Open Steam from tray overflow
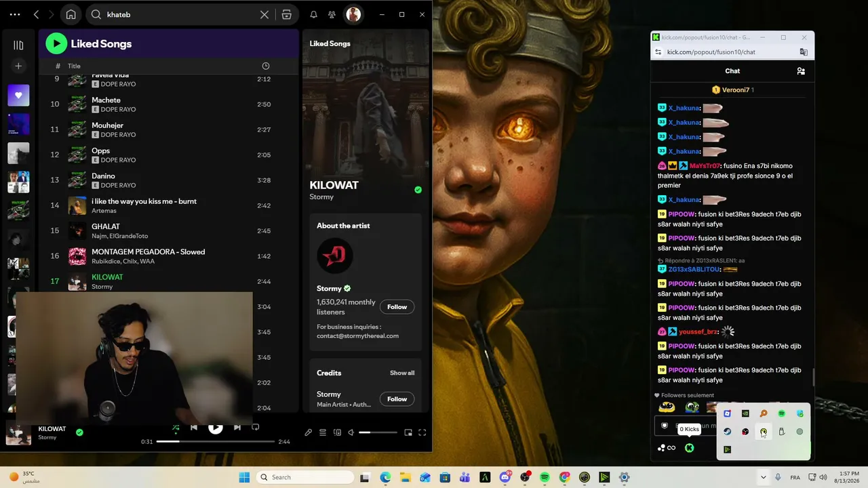This screenshot has height=488, width=868. point(727,432)
